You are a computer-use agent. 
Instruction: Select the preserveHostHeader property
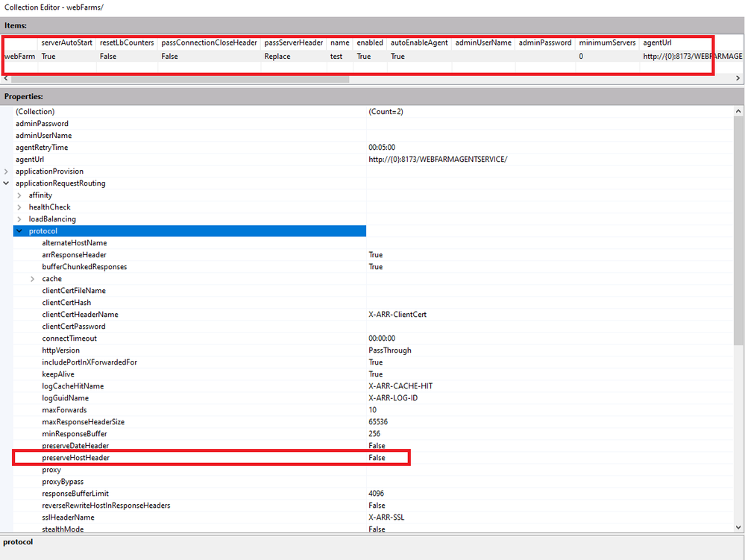pos(75,457)
